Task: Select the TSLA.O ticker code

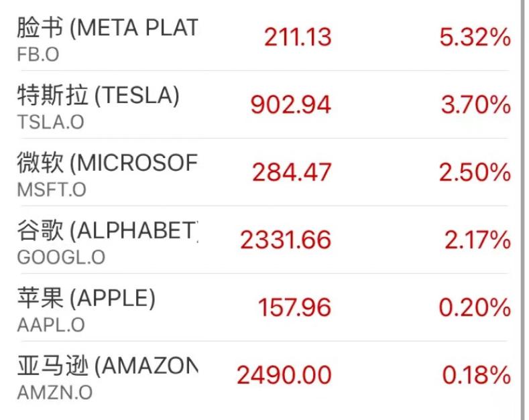Action: pos(50,123)
